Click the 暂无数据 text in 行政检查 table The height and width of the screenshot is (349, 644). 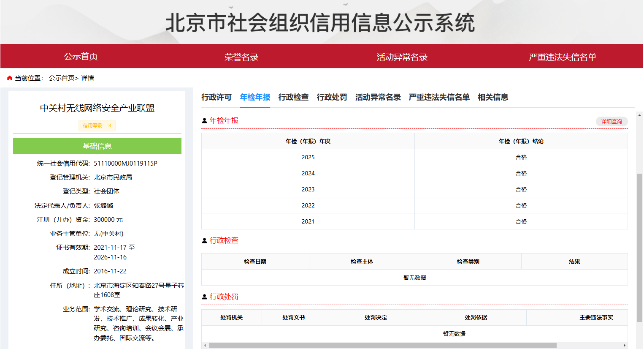[415, 278]
